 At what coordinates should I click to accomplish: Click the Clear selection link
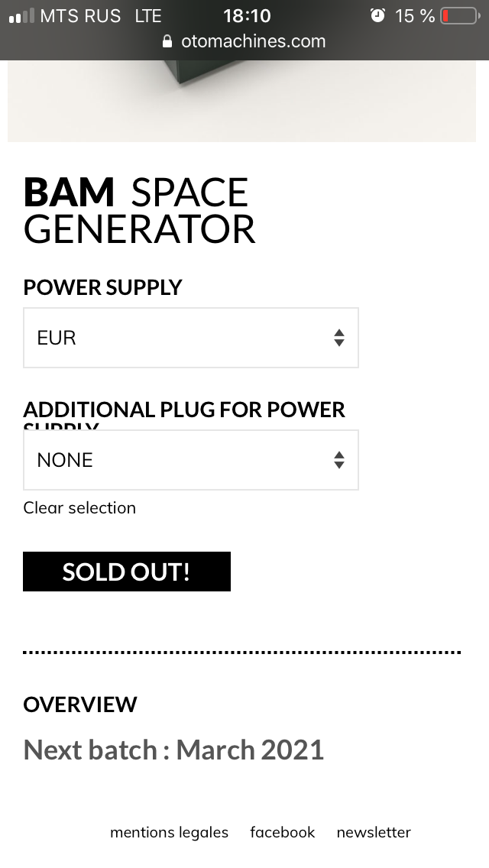pos(79,508)
